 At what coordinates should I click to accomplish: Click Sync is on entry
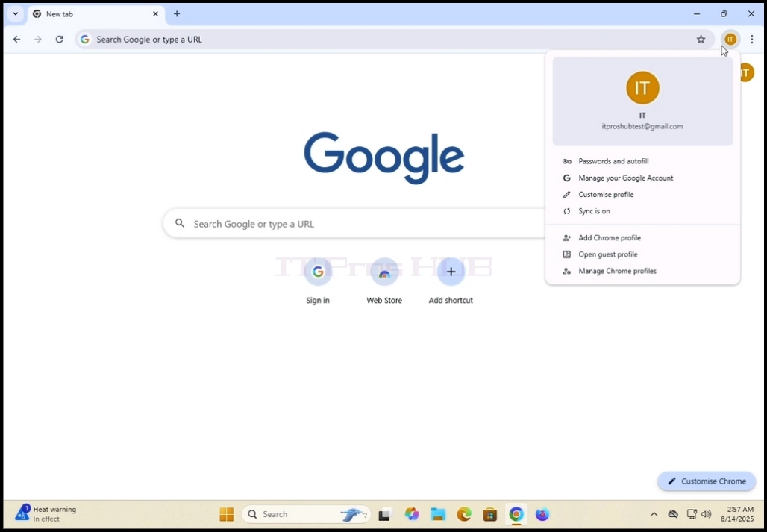(642, 211)
